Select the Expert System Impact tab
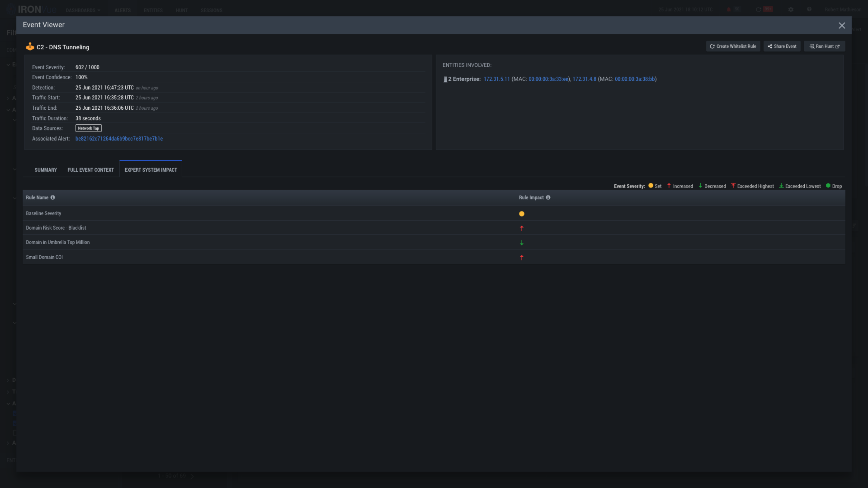The width and height of the screenshot is (868, 488). 151,170
